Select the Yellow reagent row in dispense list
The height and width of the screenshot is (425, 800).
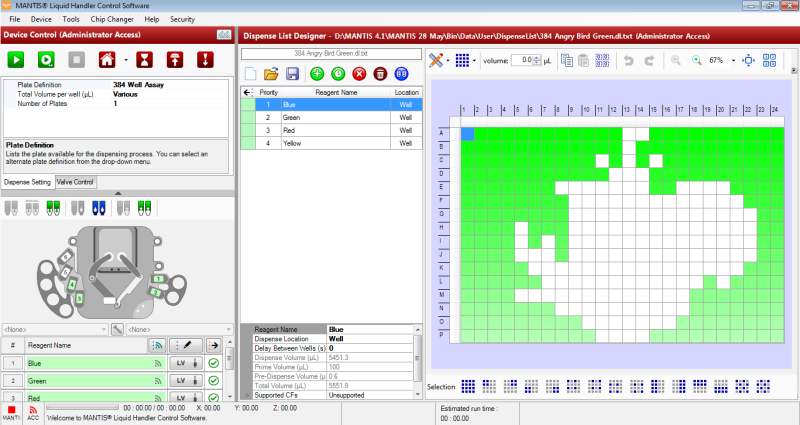coord(332,143)
